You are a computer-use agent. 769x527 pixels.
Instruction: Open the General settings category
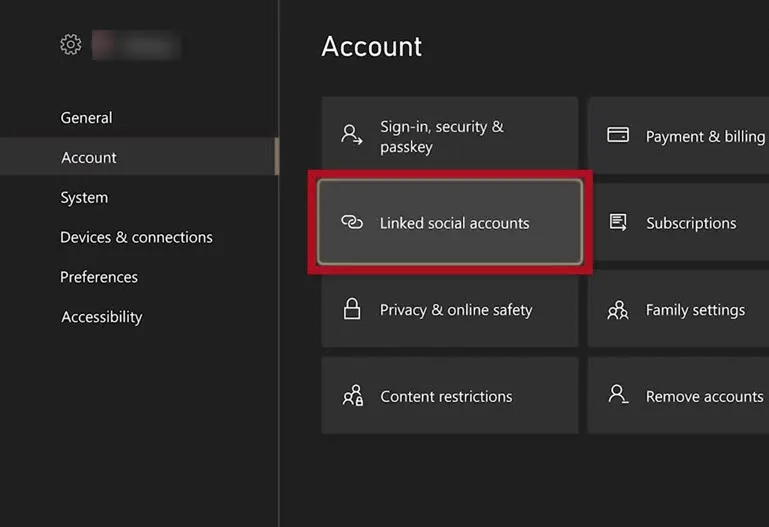(139, 118)
